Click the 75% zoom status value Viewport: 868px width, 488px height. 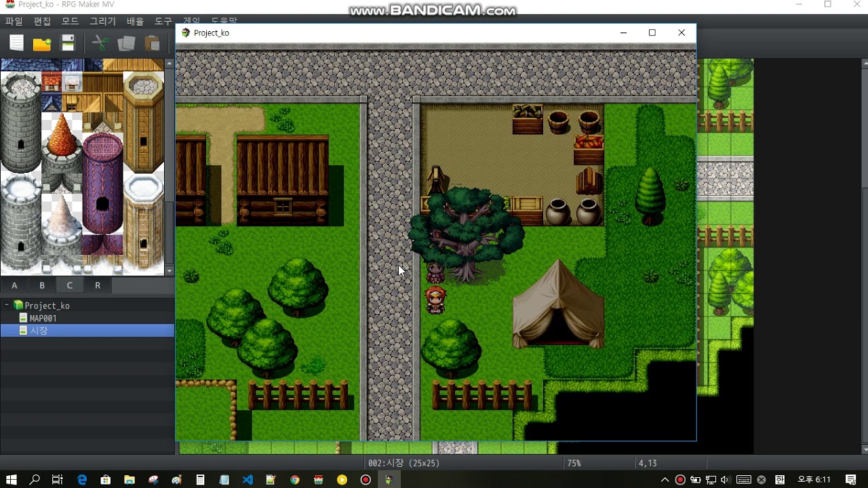[574, 463]
